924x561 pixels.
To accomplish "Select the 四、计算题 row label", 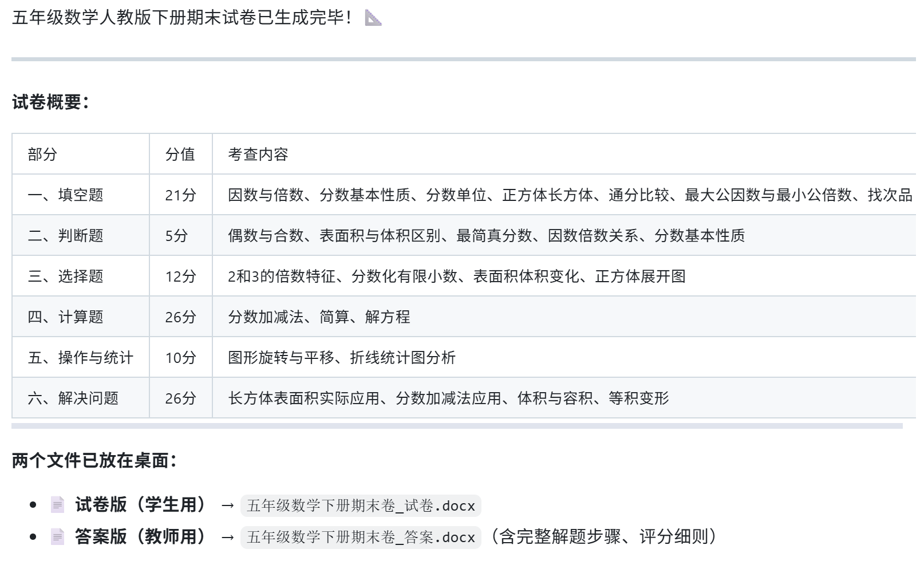I will click(x=65, y=317).
